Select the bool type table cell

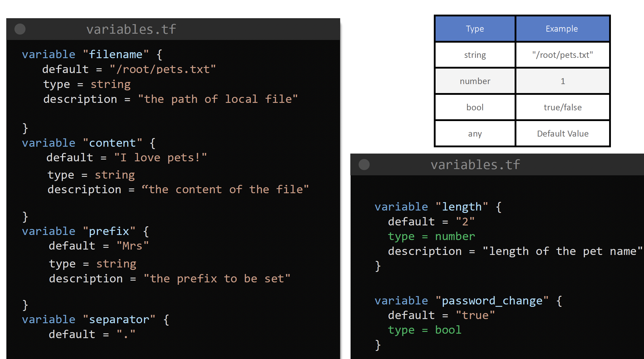(x=475, y=107)
